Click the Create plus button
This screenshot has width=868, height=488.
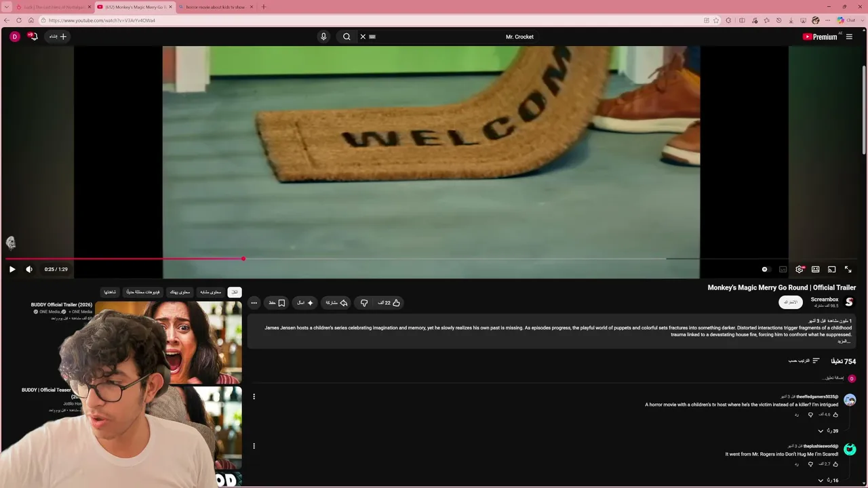coord(58,37)
